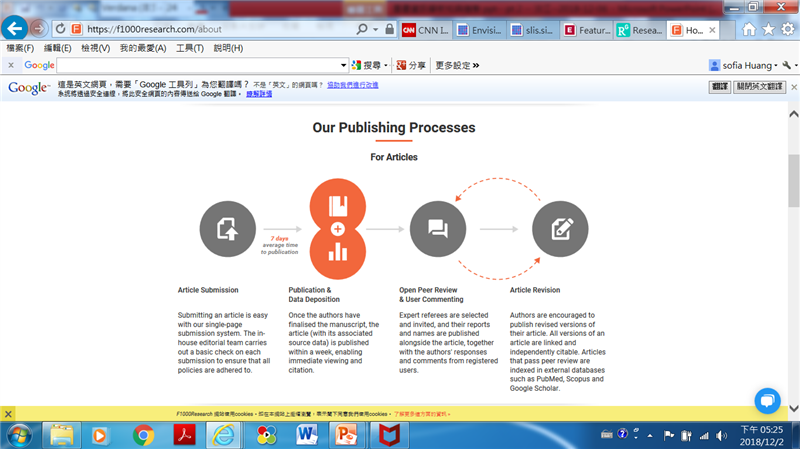Close the yellow cookie notification bar
Viewport: 800px width, 449px height.
(8, 413)
